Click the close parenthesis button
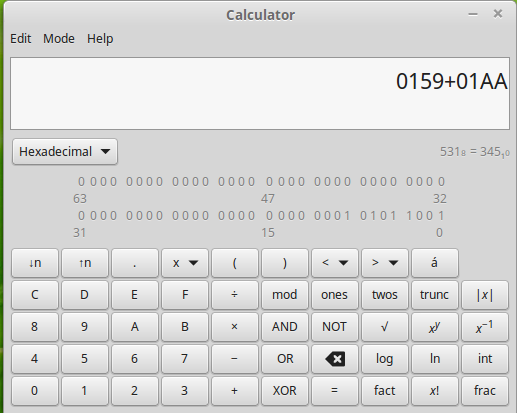Viewport: 517px width, 413px height. (x=285, y=263)
